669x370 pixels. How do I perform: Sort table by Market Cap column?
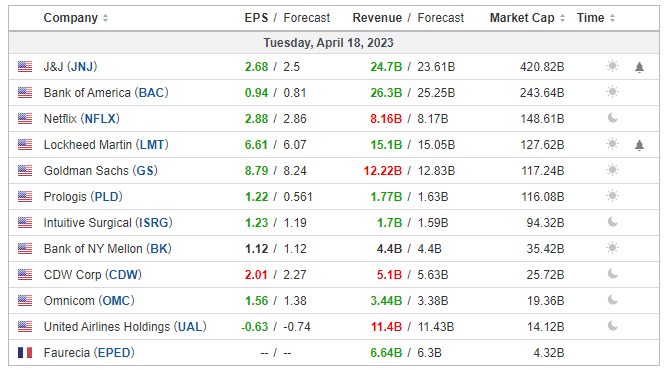point(527,18)
